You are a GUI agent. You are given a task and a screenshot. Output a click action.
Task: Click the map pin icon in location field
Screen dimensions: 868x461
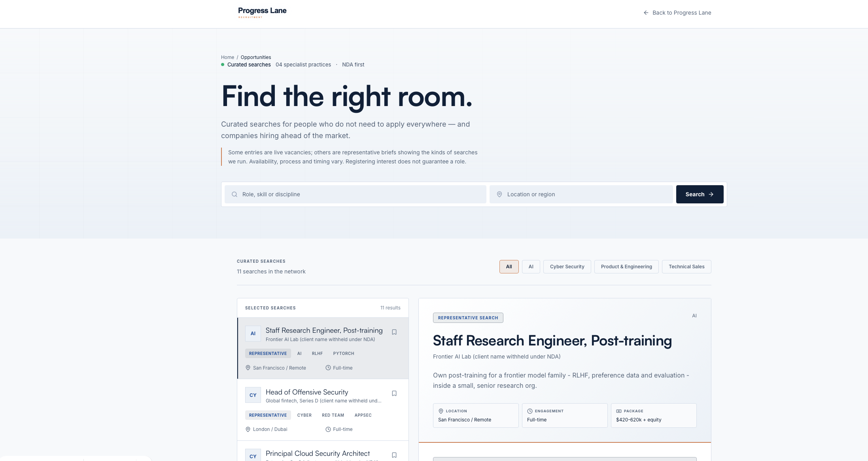click(x=499, y=194)
